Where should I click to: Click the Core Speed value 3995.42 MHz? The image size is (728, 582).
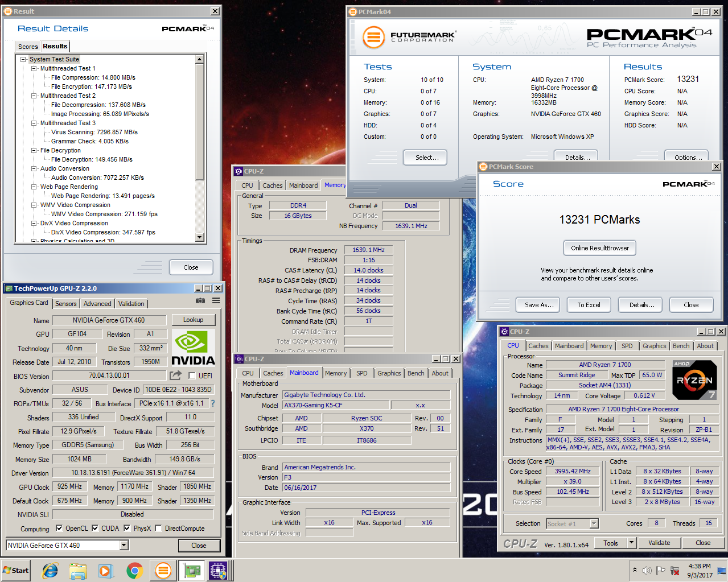point(573,471)
